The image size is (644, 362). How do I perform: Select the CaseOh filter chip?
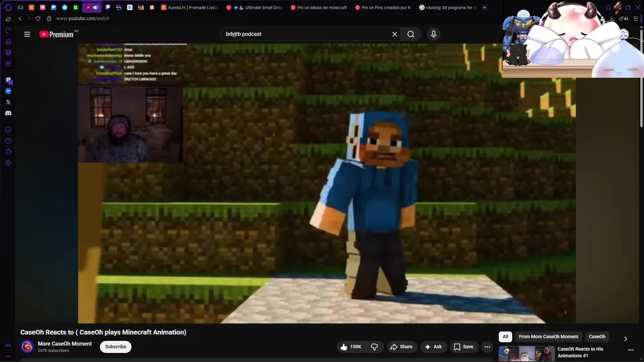click(597, 337)
